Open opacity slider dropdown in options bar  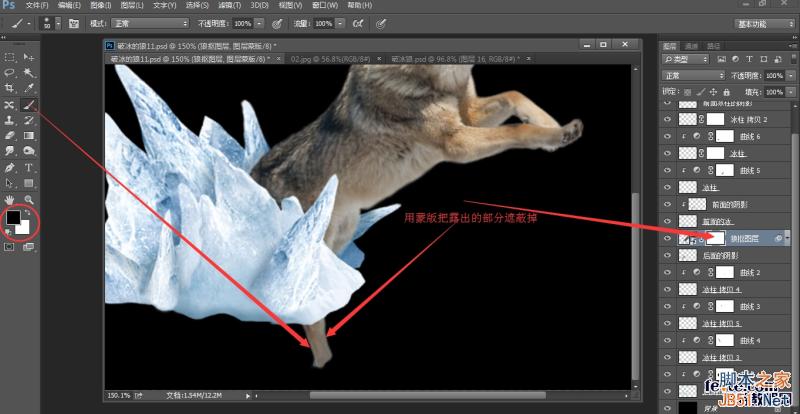[259, 23]
